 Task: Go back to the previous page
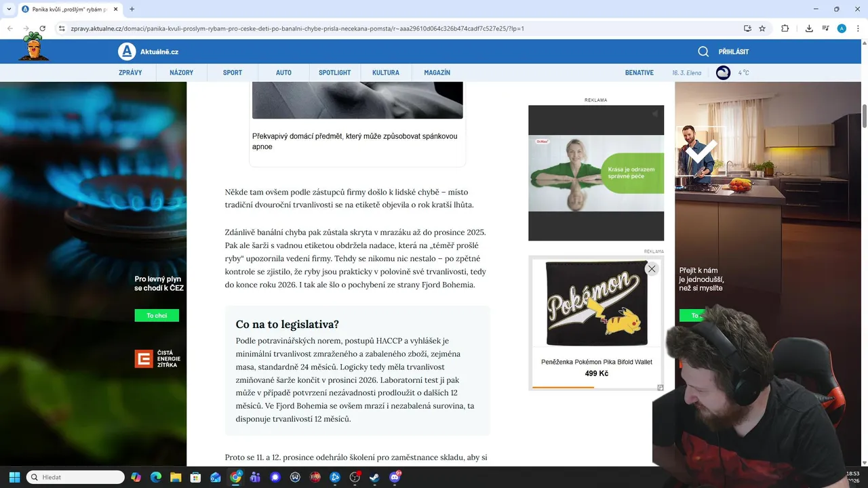tap(10, 28)
